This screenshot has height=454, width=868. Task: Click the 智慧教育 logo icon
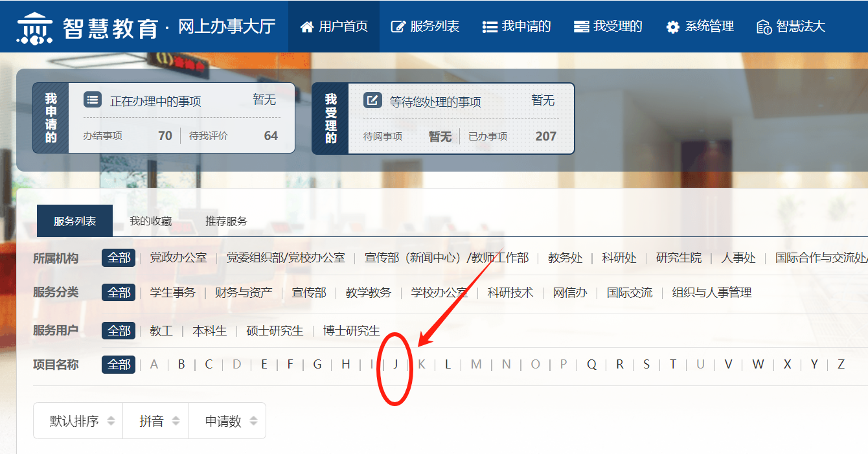[x=34, y=27]
